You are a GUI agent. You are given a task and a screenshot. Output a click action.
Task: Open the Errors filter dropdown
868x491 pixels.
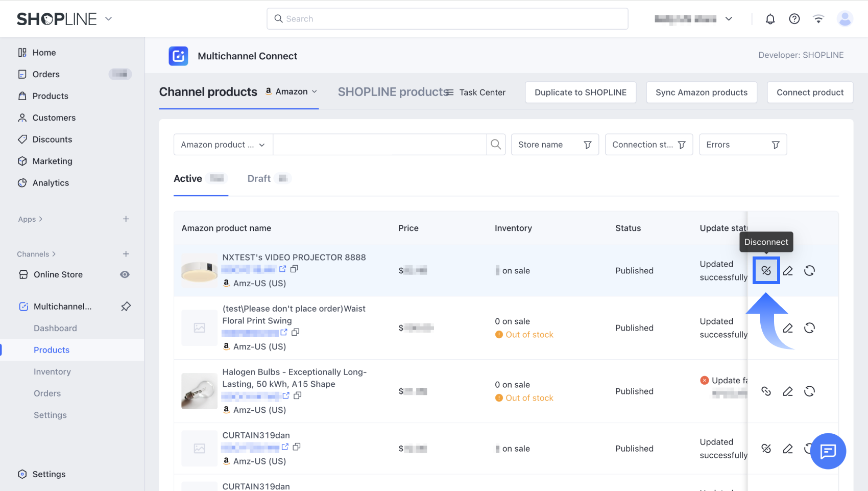point(742,145)
